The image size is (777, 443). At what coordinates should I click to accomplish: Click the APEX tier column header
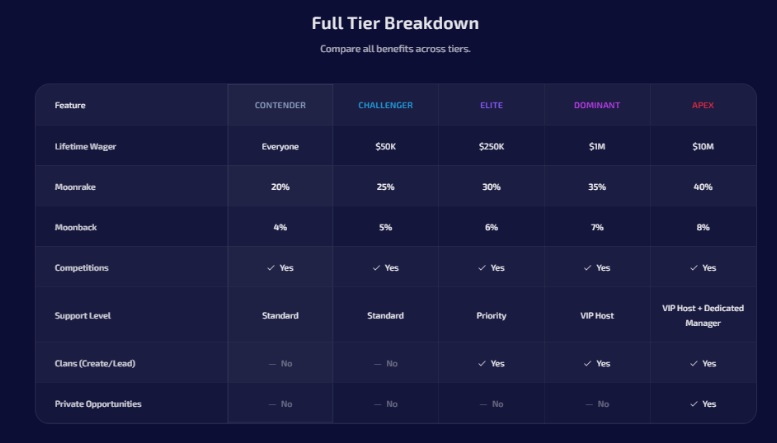click(703, 105)
